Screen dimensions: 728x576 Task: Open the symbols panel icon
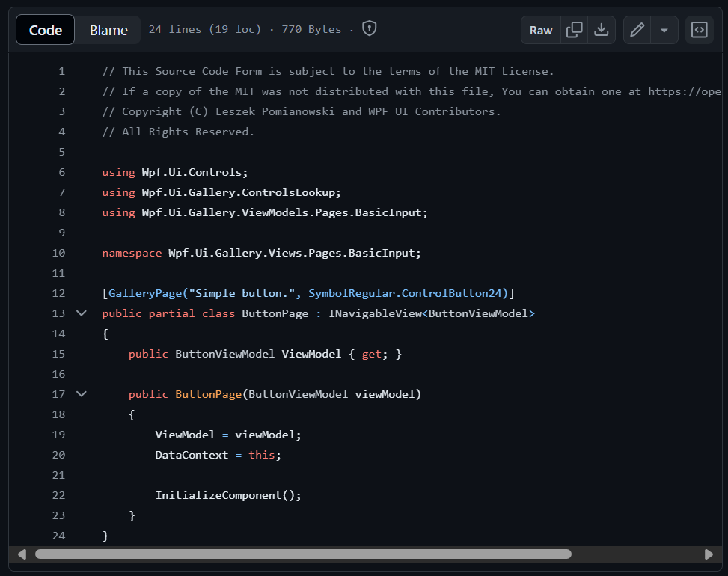pyautogui.click(x=699, y=30)
